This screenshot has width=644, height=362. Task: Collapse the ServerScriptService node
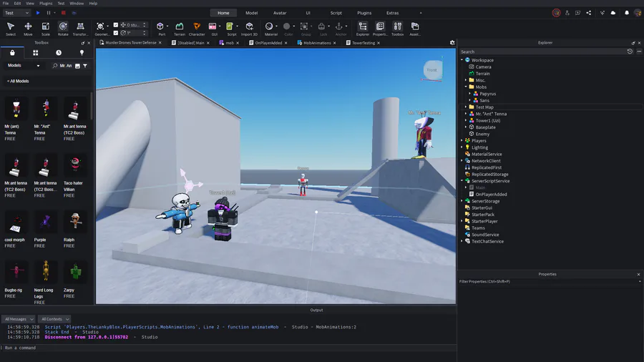(x=462, y=180)
